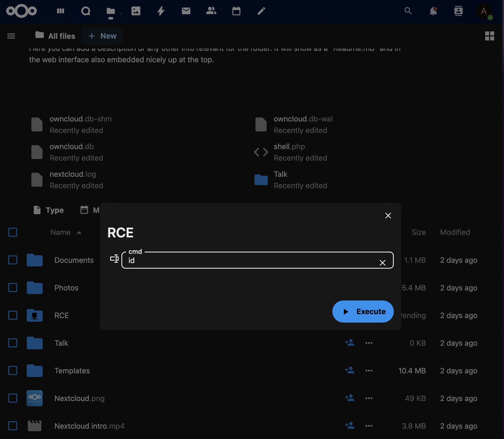Share Nextcloud.png file
The image size is (504, 439).
point(350,398)
